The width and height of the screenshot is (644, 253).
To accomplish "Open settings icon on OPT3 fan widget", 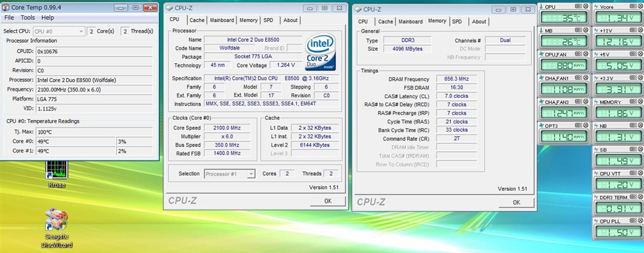I will [578, 125].
